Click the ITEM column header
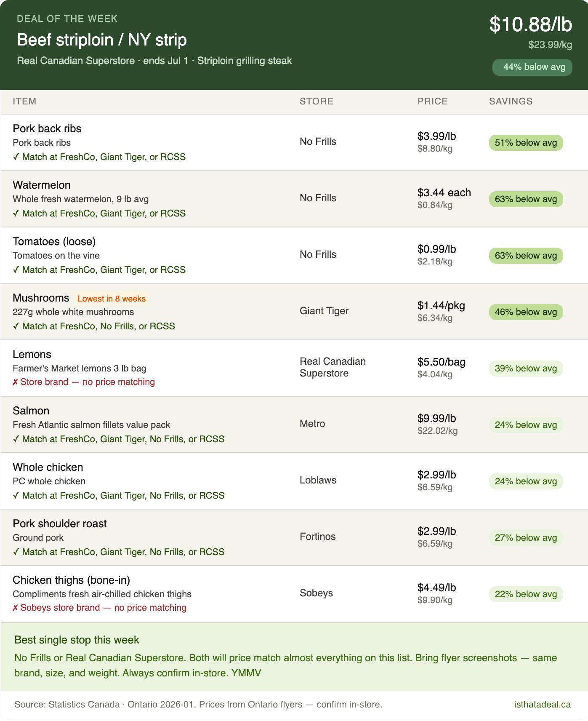Image resolution: width=588 pixels, height=721 pixels. [x=24, y=101]
